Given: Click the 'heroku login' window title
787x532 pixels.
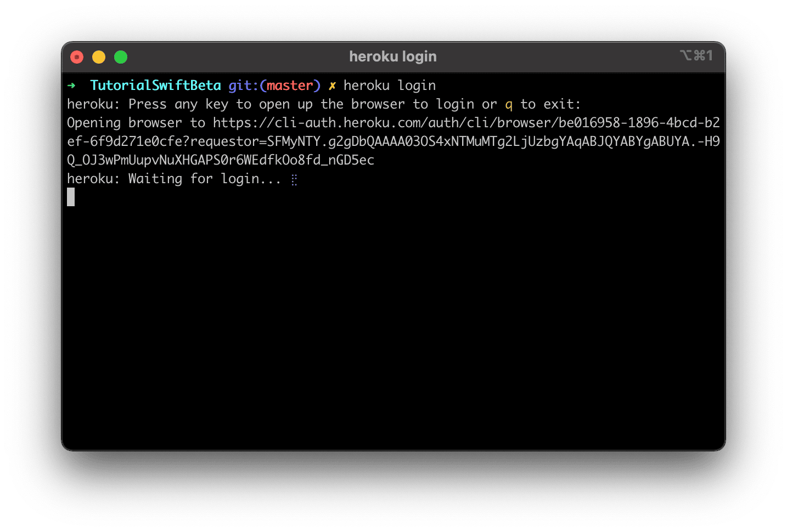Looking at the screenshot, I should pos(393,56).
